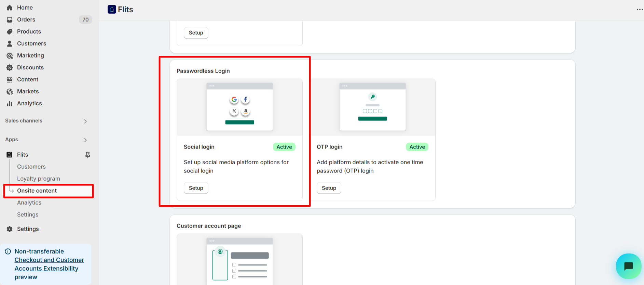
Task: Click the Content image icon
Action: [10, 79]
